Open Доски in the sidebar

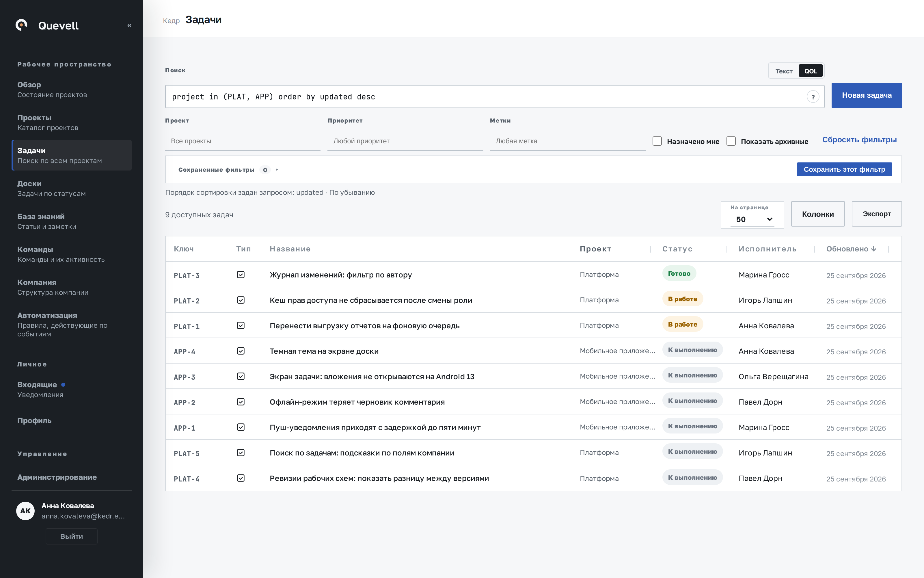[72, 188]
